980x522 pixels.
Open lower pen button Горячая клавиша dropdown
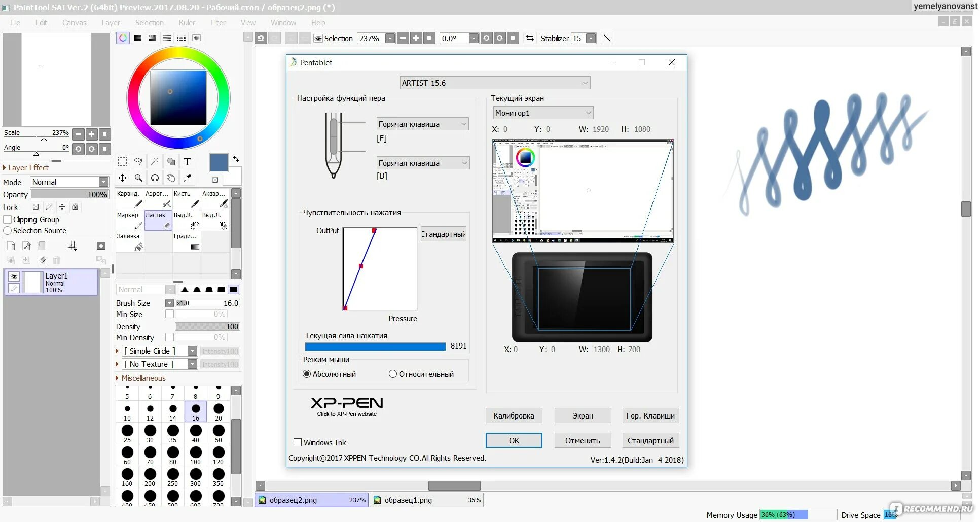423,163
